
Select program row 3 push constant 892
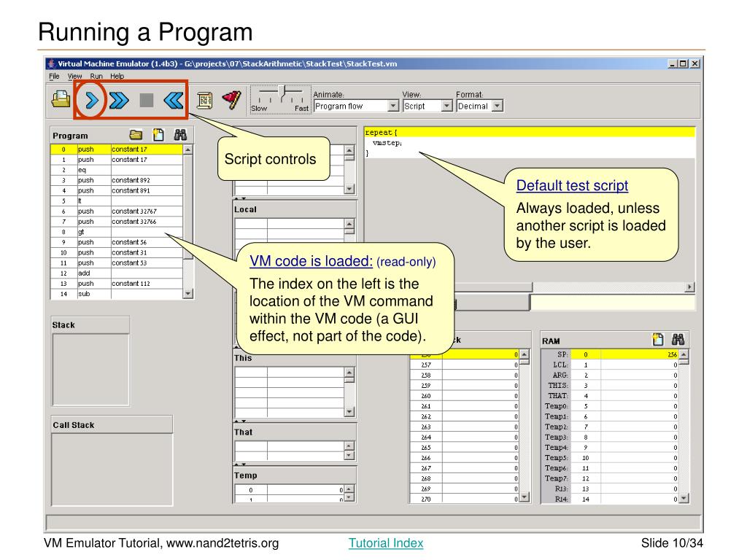coord(116,181)
